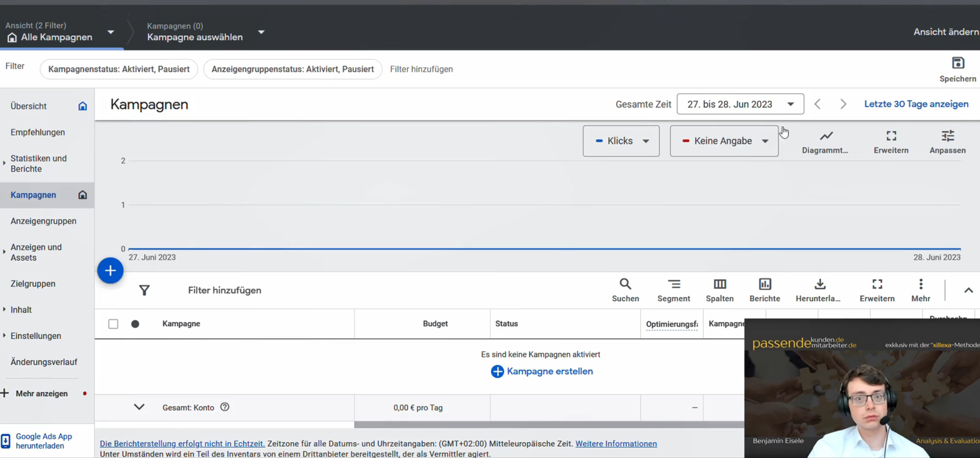
Task: Click the plus icon beside Mehr anzeigen
Action: pos(5,393)
